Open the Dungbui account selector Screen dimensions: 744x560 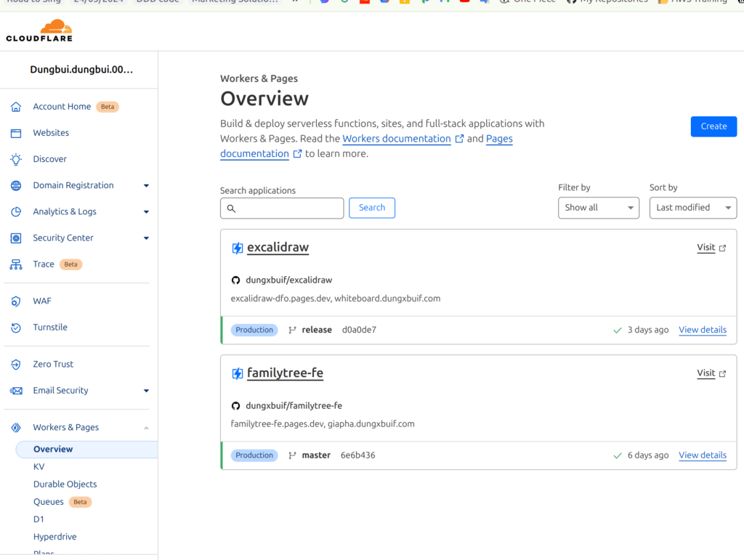(x=81, y=70)
